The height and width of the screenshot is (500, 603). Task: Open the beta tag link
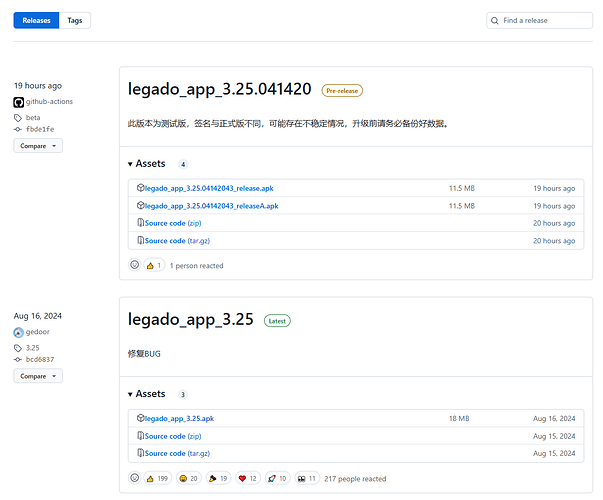(x=33, y=118)
